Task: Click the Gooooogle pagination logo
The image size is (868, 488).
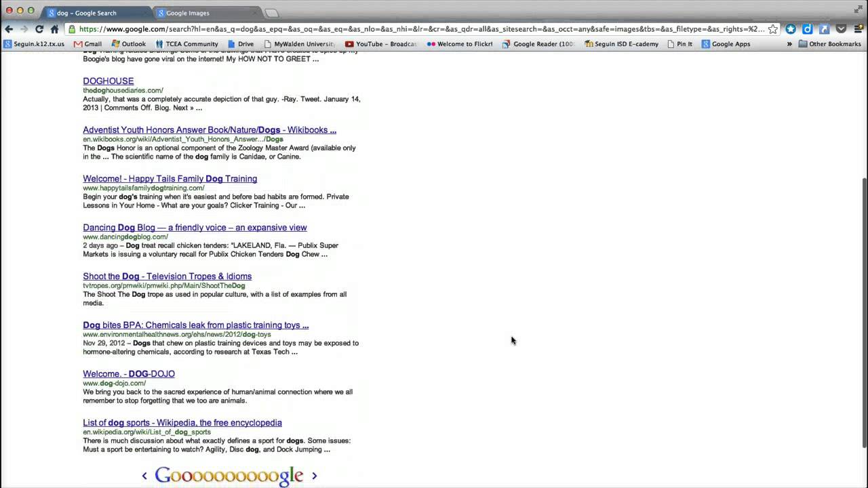Action: coord(229,476)
